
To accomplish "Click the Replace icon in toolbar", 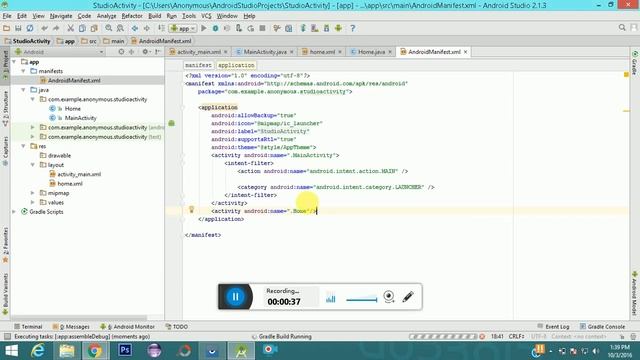I will 120,28.
